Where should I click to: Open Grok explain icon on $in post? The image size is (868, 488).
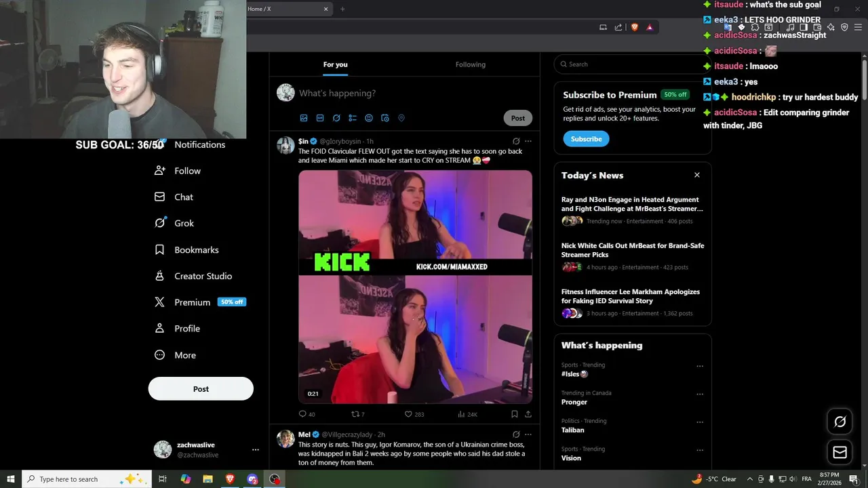tap(516, 141)
